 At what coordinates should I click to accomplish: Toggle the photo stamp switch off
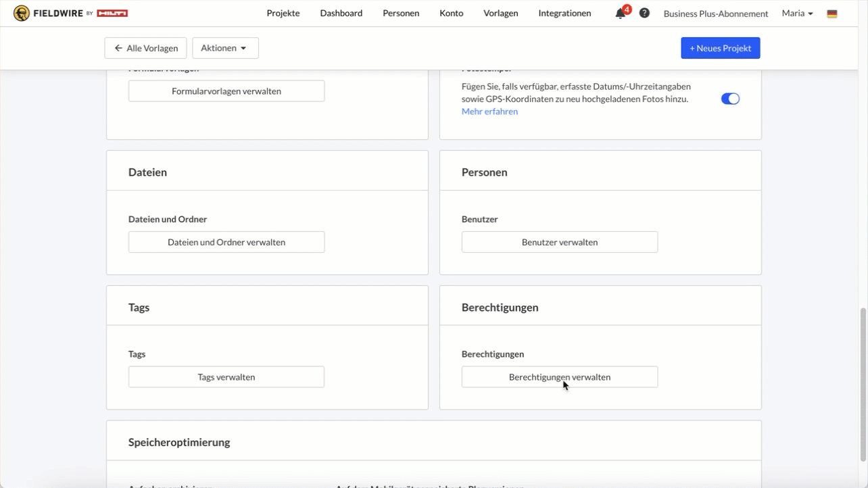[x=730, y=99]
